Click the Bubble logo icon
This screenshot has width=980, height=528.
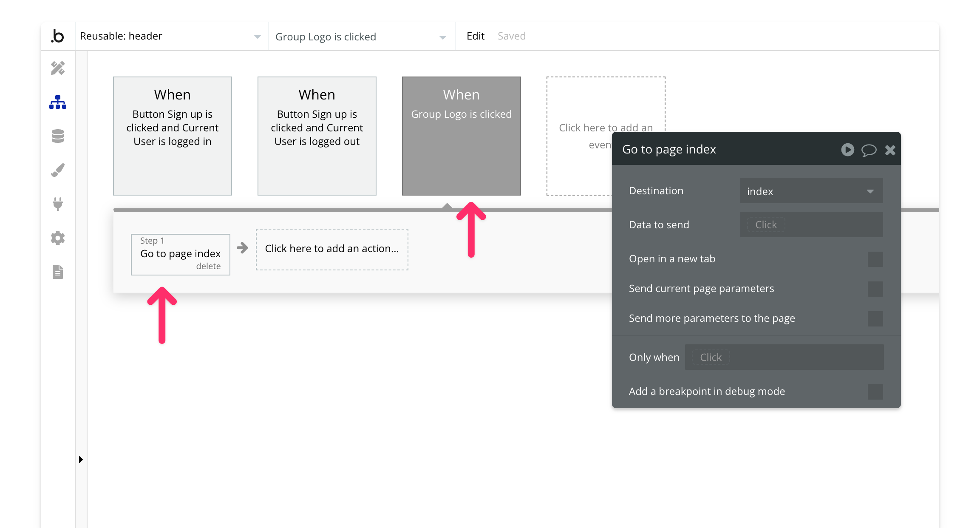pos(58,36)
